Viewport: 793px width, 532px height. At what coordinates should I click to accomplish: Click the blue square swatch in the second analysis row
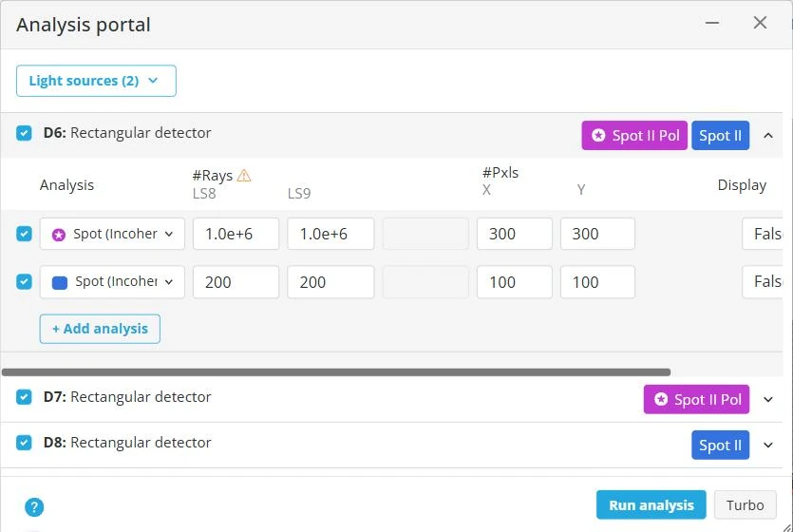[x=60, y=283]
